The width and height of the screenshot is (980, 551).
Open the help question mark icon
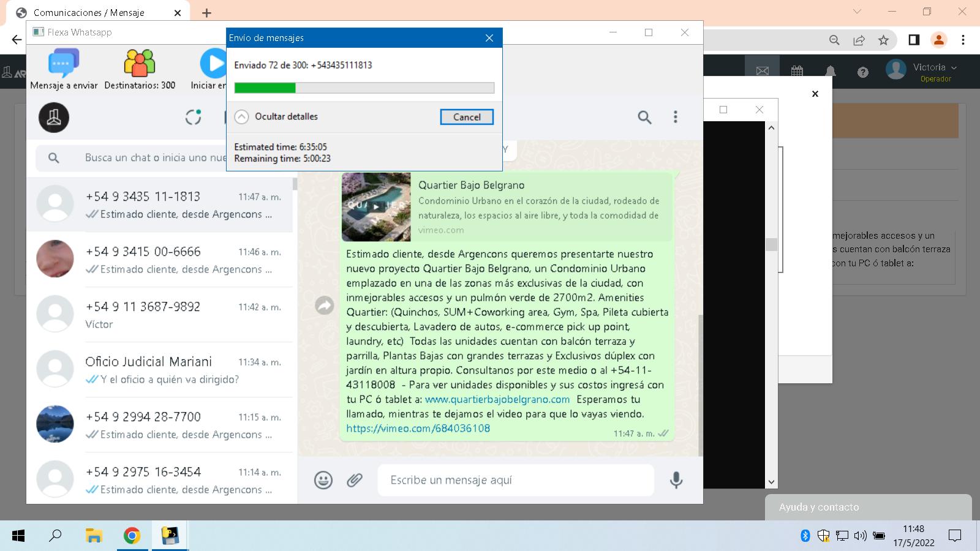863,72
